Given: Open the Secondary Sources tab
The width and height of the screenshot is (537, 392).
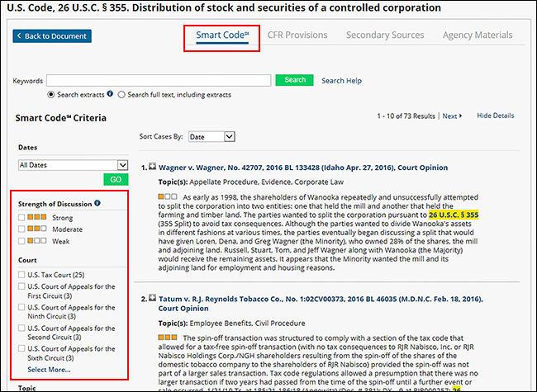Looking at the screenshot, I should (x=385, y=35).
